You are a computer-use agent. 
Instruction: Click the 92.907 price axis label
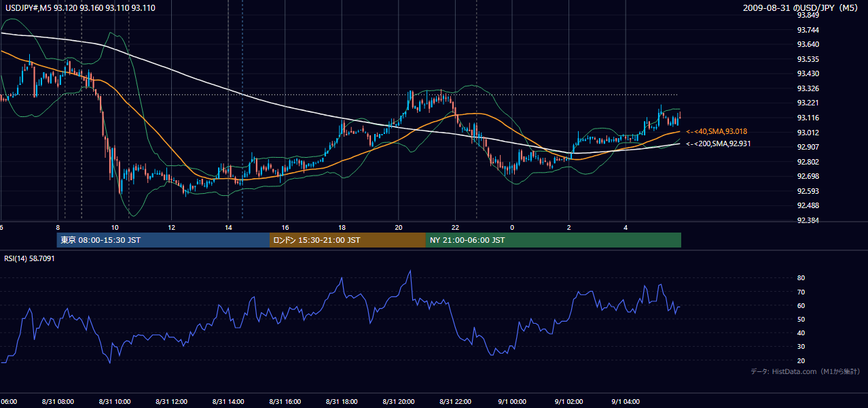808,147
